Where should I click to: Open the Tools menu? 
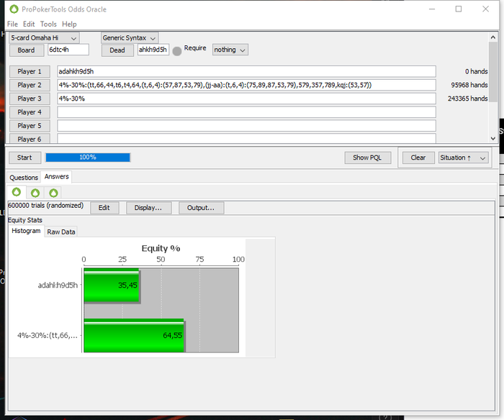48,24
